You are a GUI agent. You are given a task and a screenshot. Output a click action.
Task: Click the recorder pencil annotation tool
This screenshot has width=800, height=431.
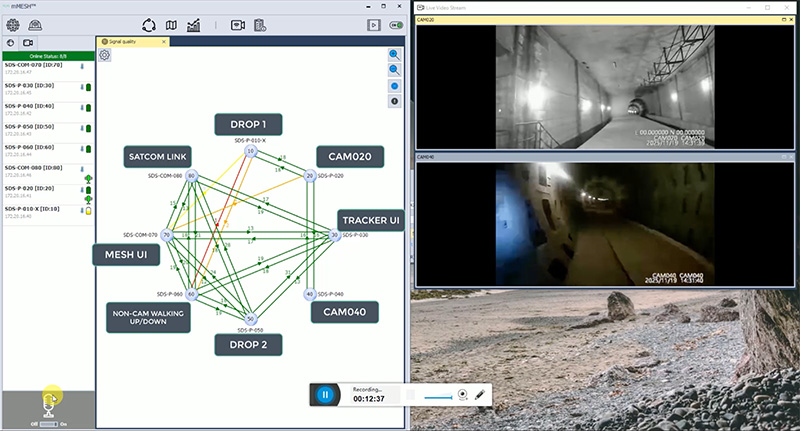point(481,394)
